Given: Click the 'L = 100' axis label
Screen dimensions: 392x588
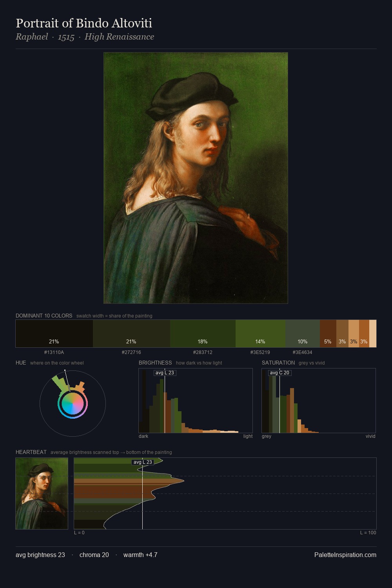Looking at the screenshot, I should [x=368, y=533].
